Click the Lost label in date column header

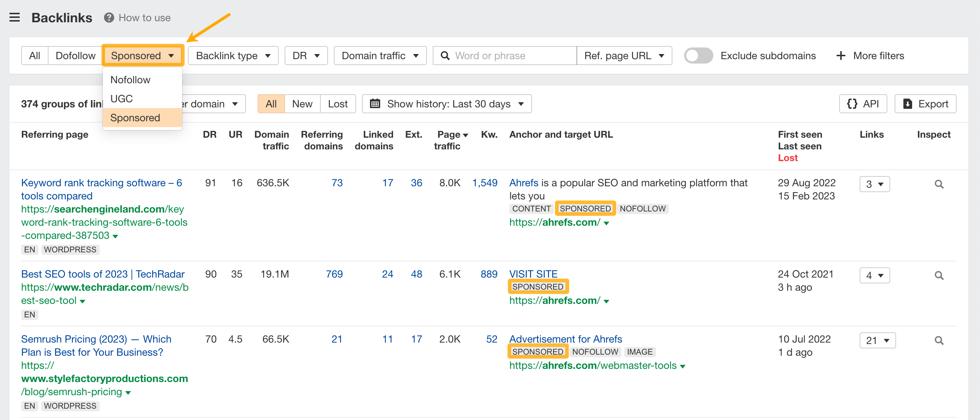tap(787, 158)
